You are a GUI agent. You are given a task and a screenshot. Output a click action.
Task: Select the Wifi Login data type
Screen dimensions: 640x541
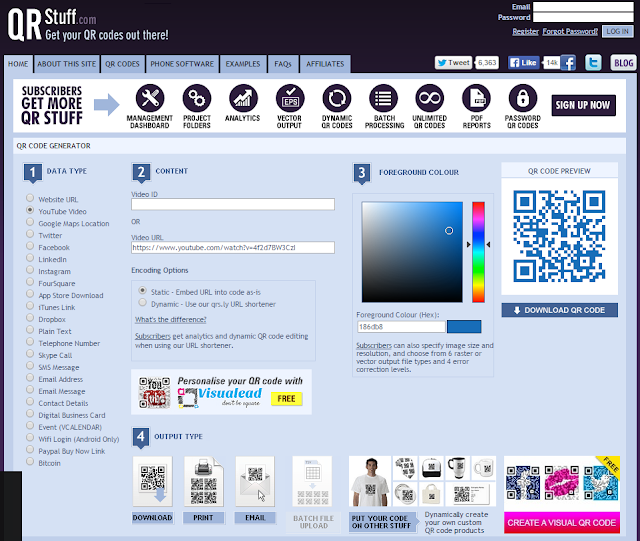[x=30, y=437]
